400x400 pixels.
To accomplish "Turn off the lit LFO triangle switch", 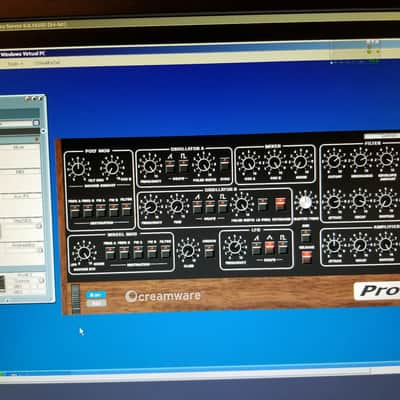I will (x=269, y=248).
